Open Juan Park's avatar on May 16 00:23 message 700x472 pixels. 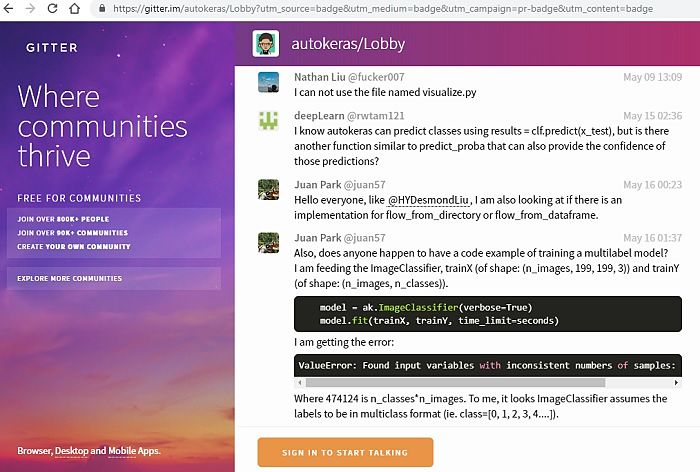pyautogui.click(x=269, y=189)
